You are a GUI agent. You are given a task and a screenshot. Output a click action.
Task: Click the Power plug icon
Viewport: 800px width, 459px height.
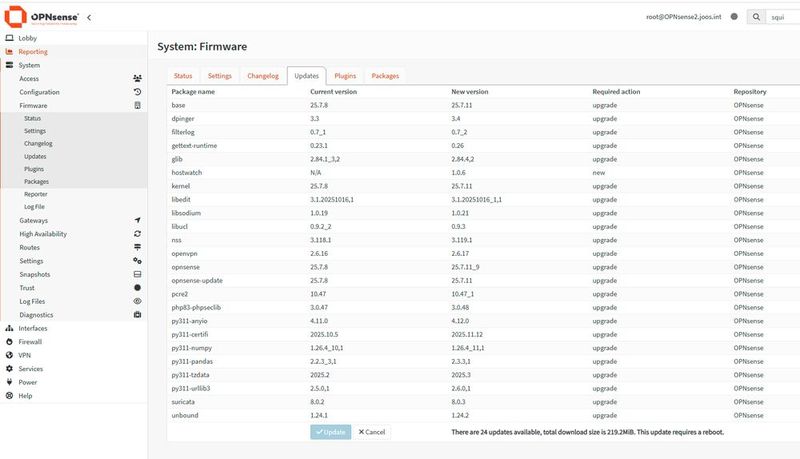click(9, 382)
